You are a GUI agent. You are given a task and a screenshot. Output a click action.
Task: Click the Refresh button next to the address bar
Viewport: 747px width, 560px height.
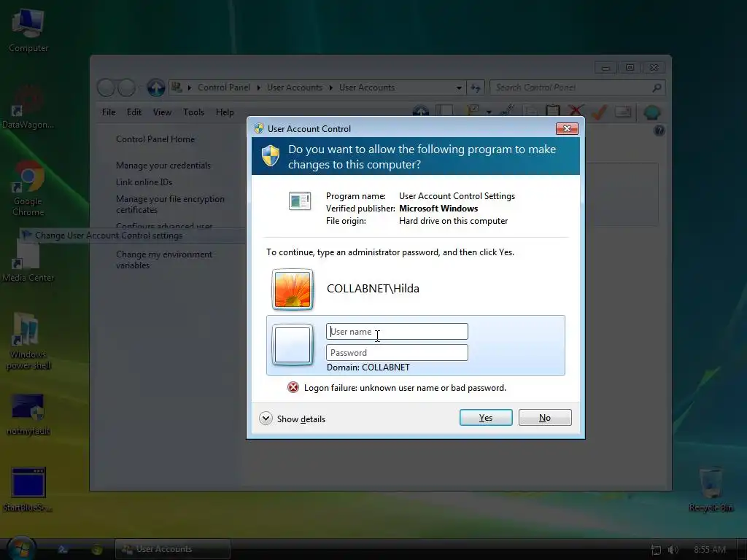[476, 87]
